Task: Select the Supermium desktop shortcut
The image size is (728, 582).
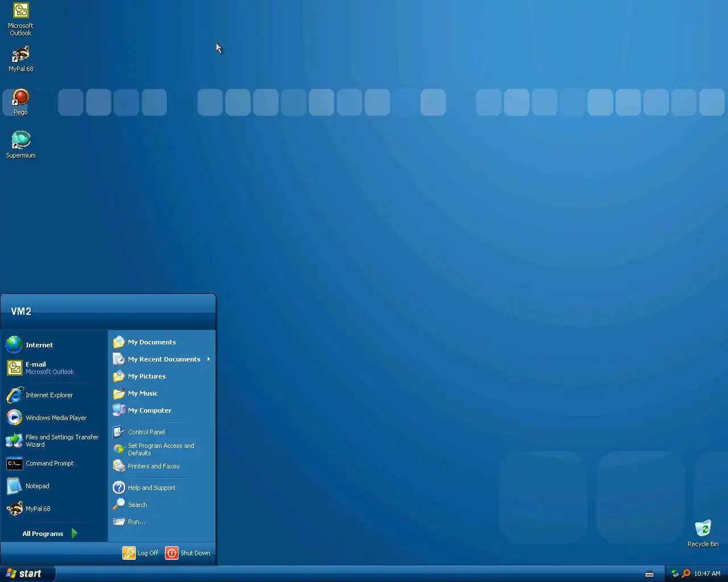Action: (20, 145)
